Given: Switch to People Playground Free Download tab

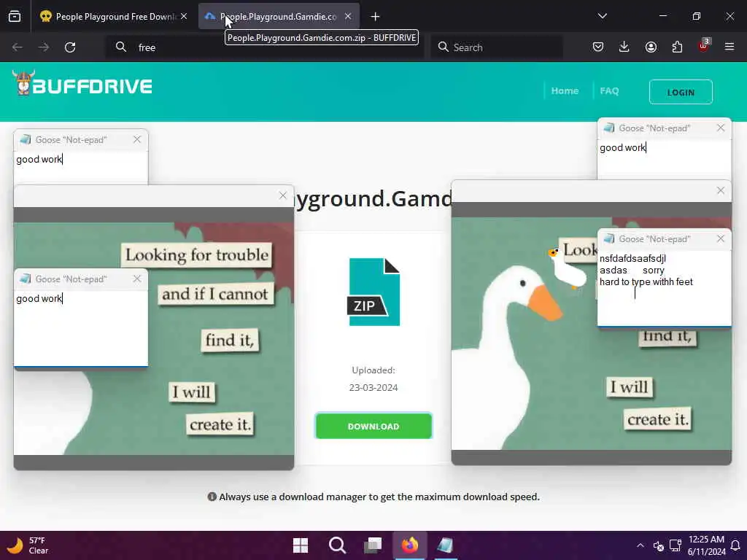Looking at the screenshot, I should (113, 17).
